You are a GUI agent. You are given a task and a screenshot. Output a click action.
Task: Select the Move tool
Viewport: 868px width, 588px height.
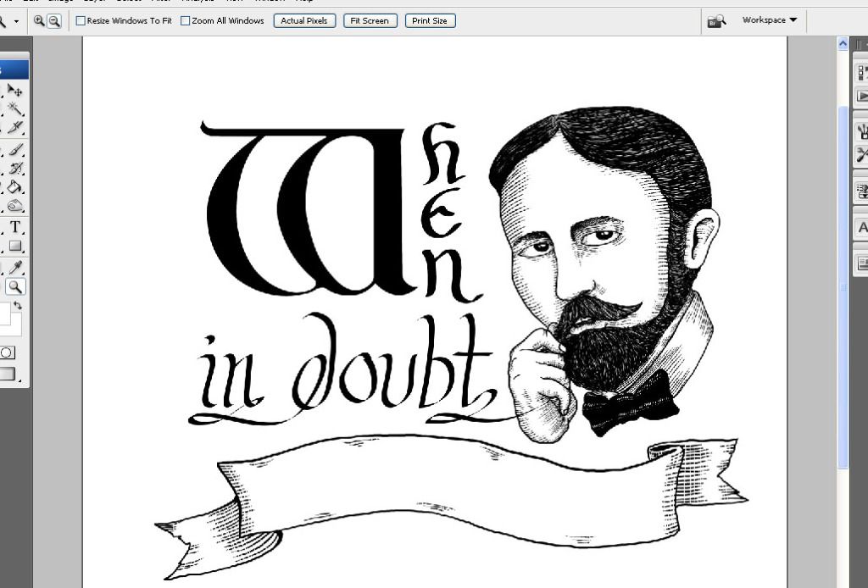15,90
